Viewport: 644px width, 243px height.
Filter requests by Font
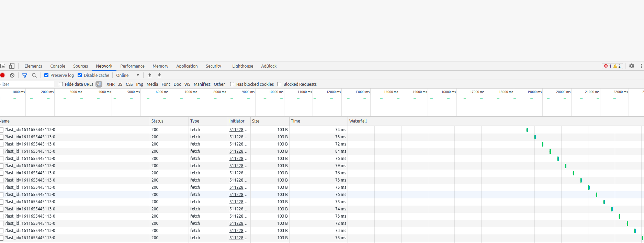coord(166,84)
